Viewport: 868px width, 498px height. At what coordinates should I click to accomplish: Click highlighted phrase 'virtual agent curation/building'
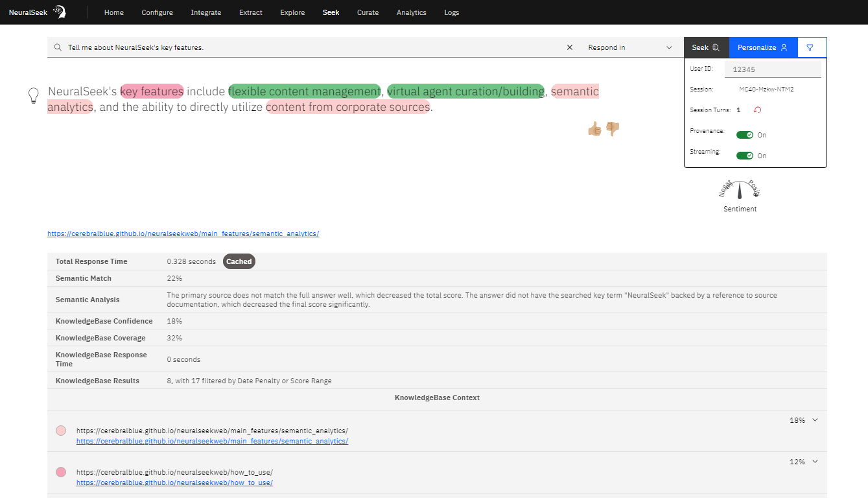[x=465, y=91]
